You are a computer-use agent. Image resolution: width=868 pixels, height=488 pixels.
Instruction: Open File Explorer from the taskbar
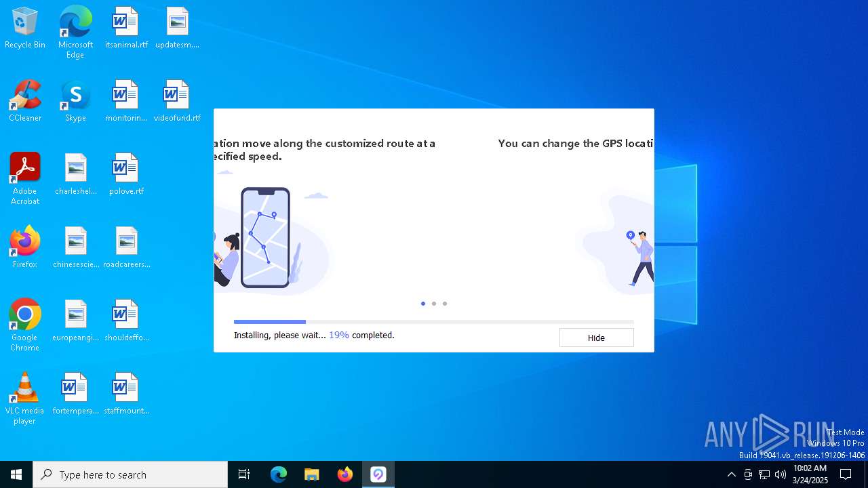pyautogui.click(x=312, y=474)
